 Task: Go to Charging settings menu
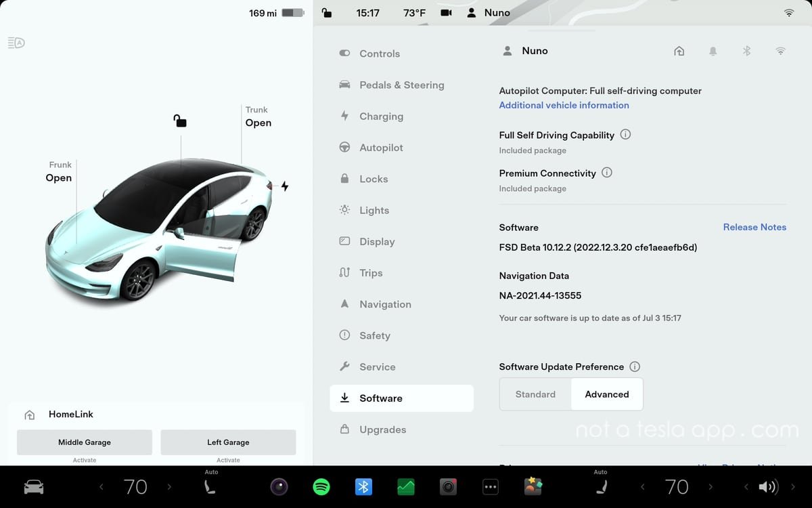381,117
